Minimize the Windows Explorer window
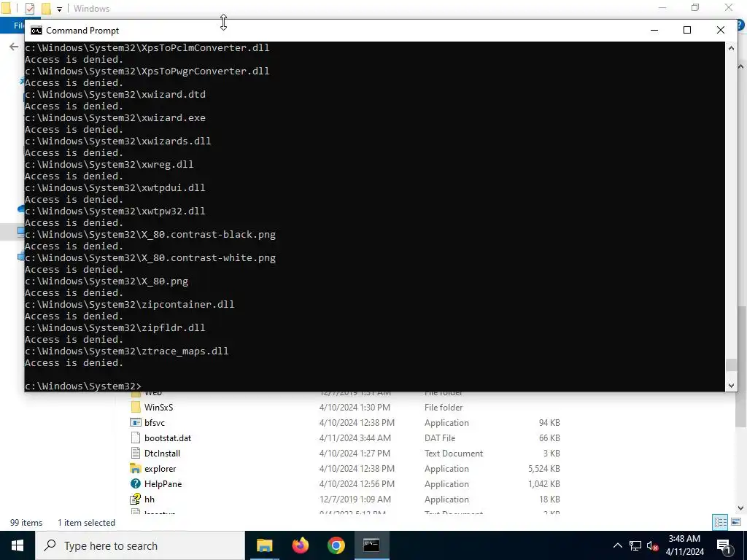Viewport: 747px width, 560px height. point(662,7)
